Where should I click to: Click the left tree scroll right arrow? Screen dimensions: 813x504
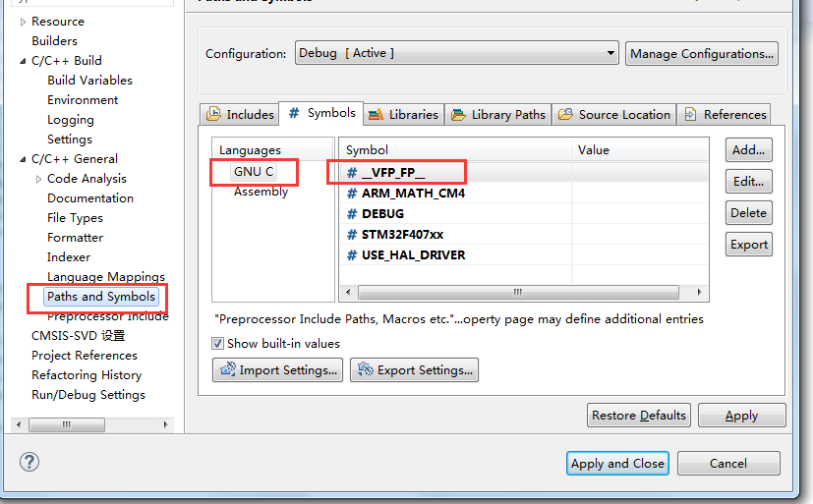click(166, 424)
